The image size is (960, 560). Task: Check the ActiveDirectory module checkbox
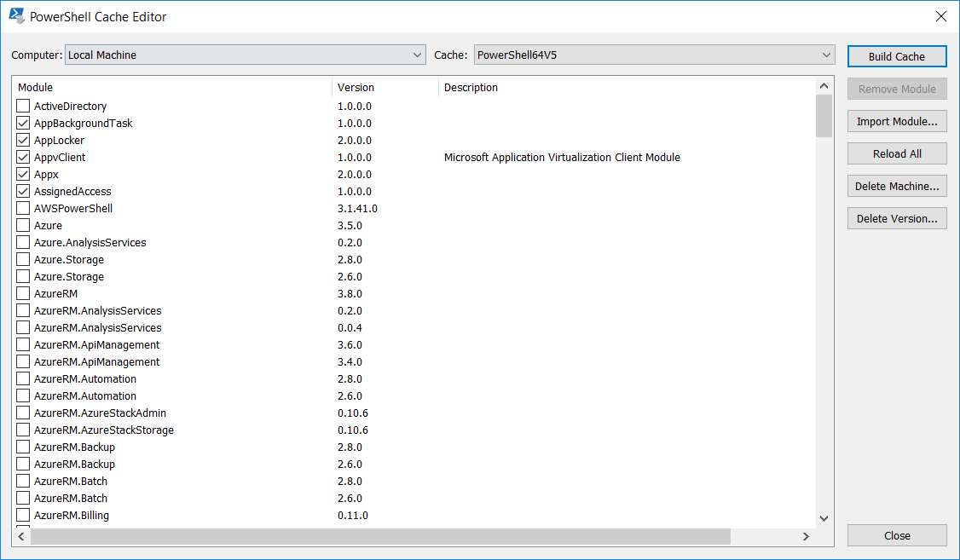pyautogui.click(x=23, y=106)
